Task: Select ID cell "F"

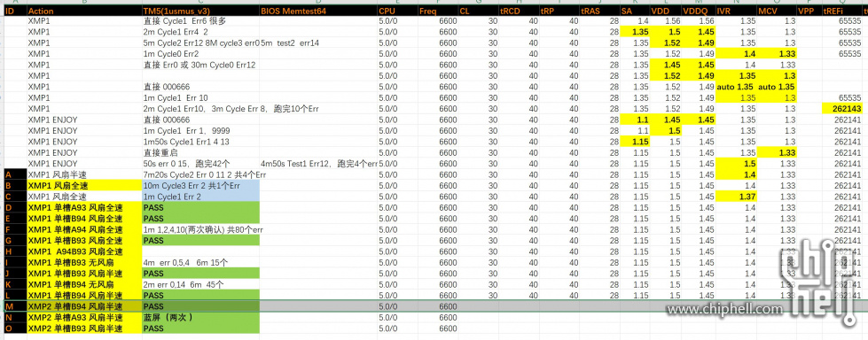Action: pyautogui.click(x=15, y=229)
